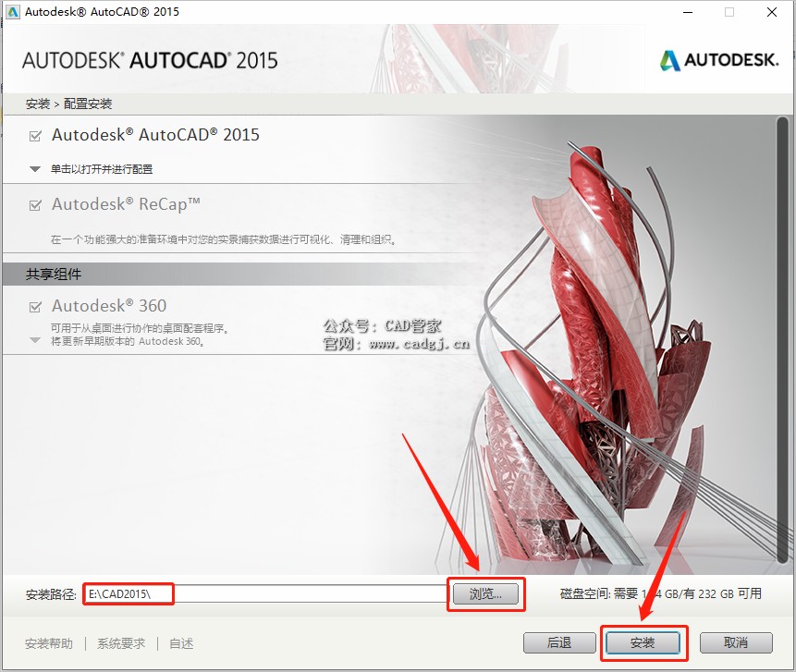Screen dimensions: 796x672
Task: Cancel setup with the 取消 button
Action: [x=736, y=643]
